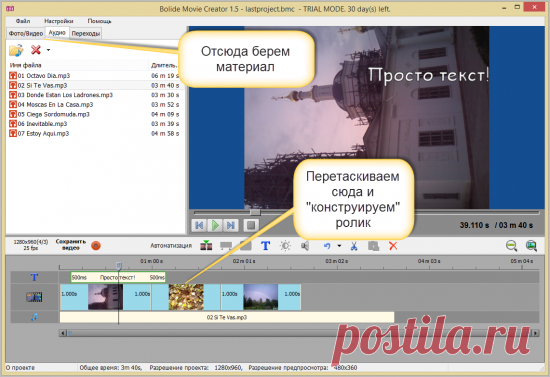
Task: Select the autumn leaves clip on the timeline
Action: tap(186, 297)
